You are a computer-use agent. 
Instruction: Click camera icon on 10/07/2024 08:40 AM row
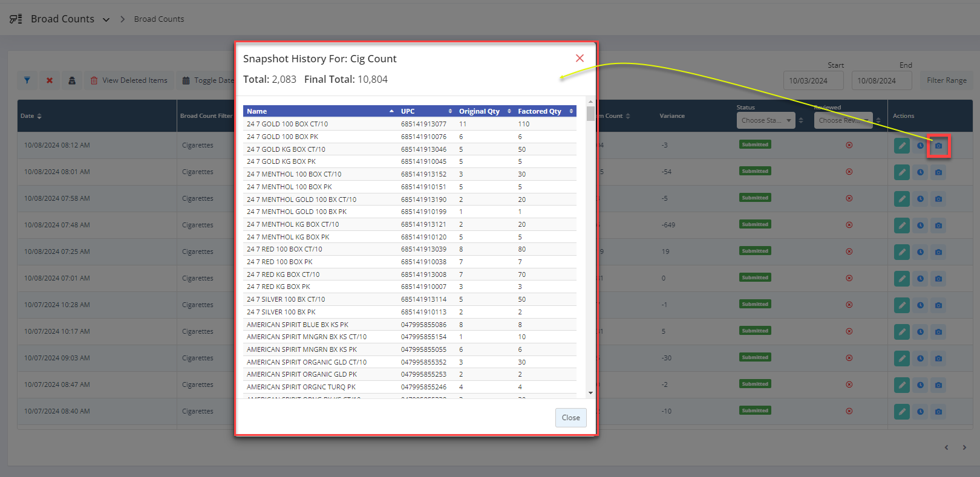pos(938,412)
